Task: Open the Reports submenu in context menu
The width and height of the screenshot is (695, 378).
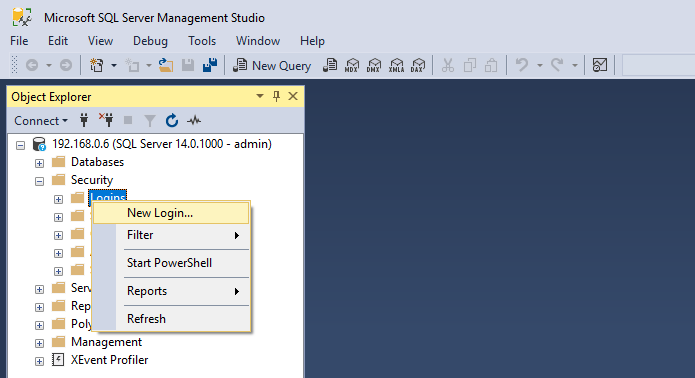Action: click(171, 291)
